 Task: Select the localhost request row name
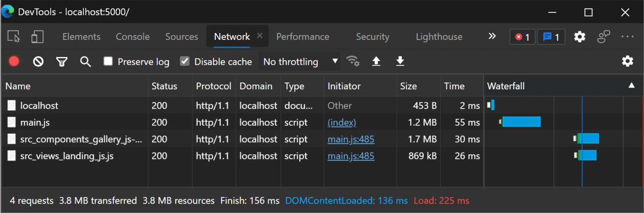39,106
